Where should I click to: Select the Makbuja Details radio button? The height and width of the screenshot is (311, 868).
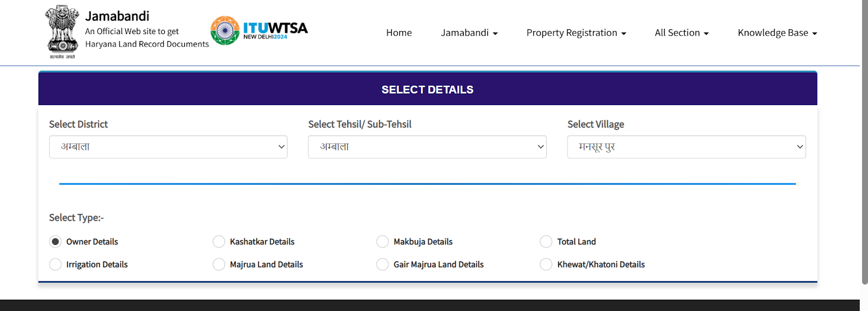tap(382, 242)
